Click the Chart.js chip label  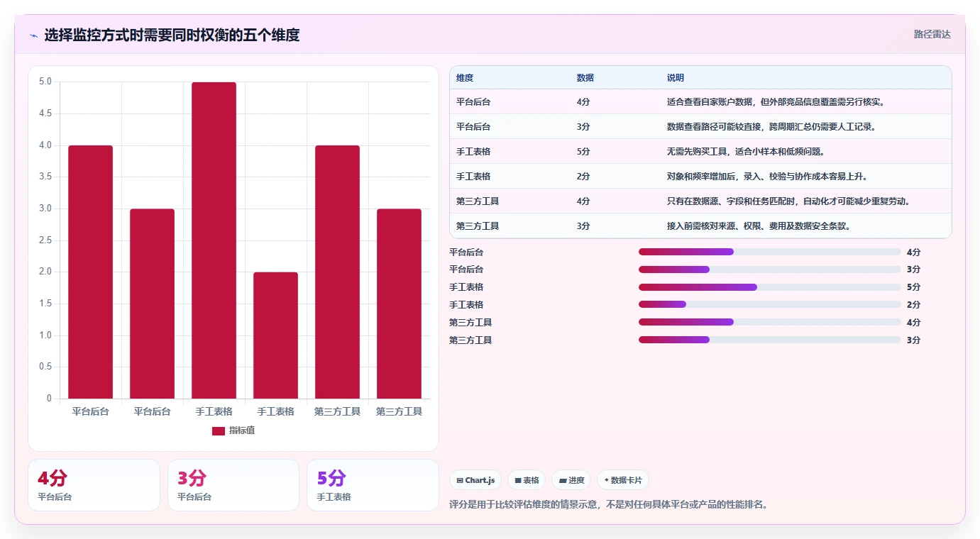[480, 481]
